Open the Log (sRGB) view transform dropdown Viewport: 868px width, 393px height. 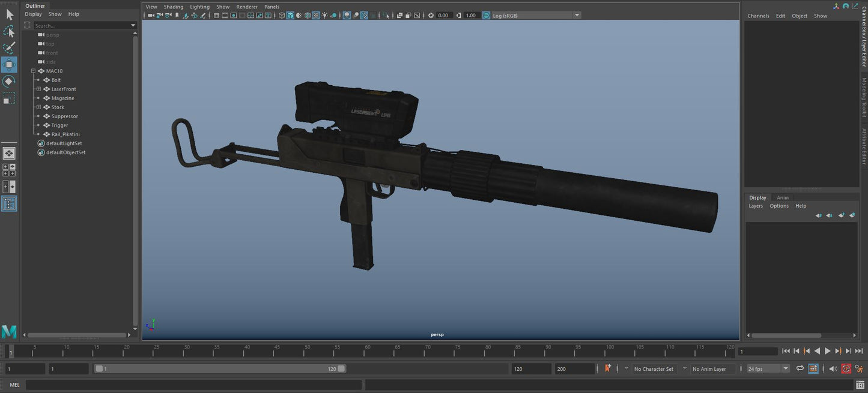(x=577, y=16)
